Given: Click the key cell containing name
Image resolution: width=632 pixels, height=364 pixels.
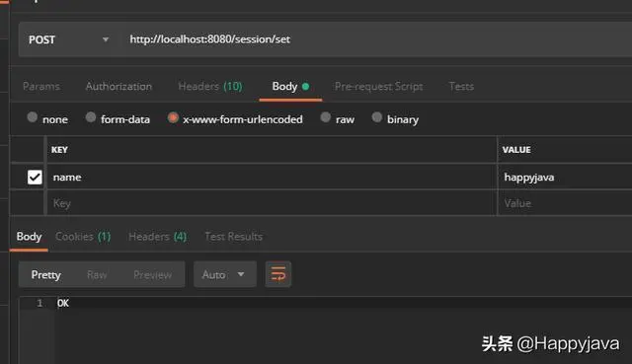Looking at the screenshot, I should point(272,178).
